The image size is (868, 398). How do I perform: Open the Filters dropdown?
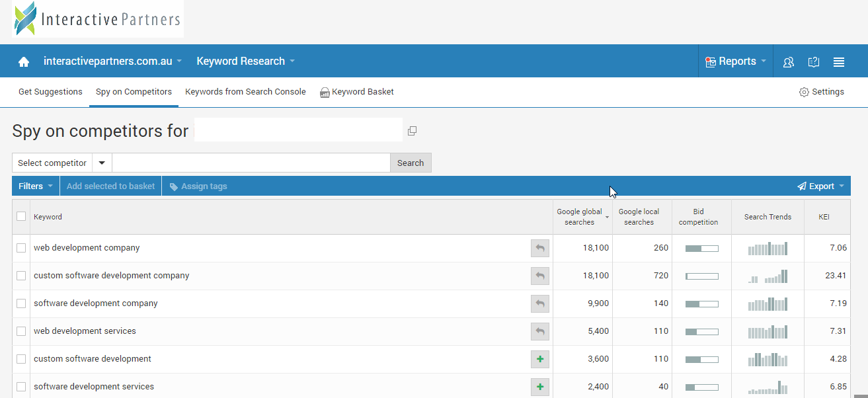click(36, 186)
